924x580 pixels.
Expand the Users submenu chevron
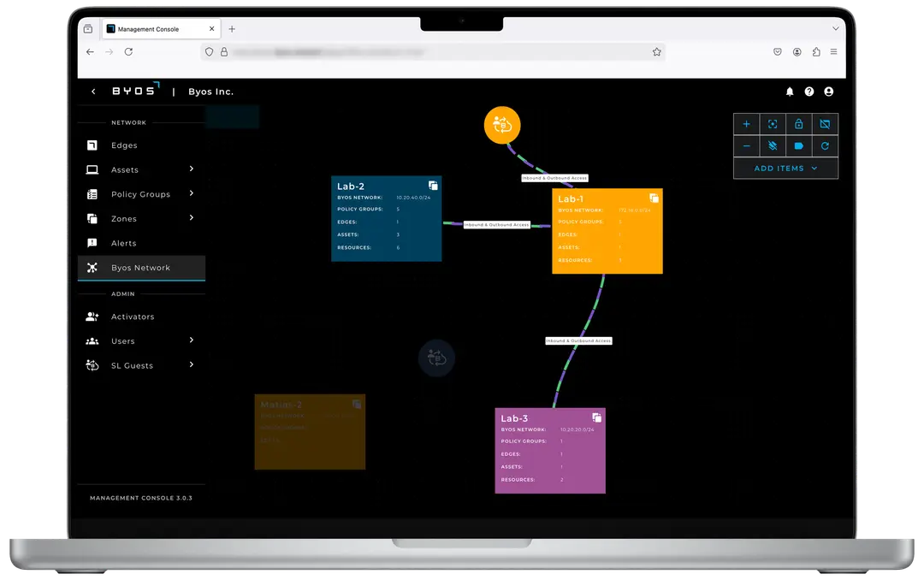(192, 340)
